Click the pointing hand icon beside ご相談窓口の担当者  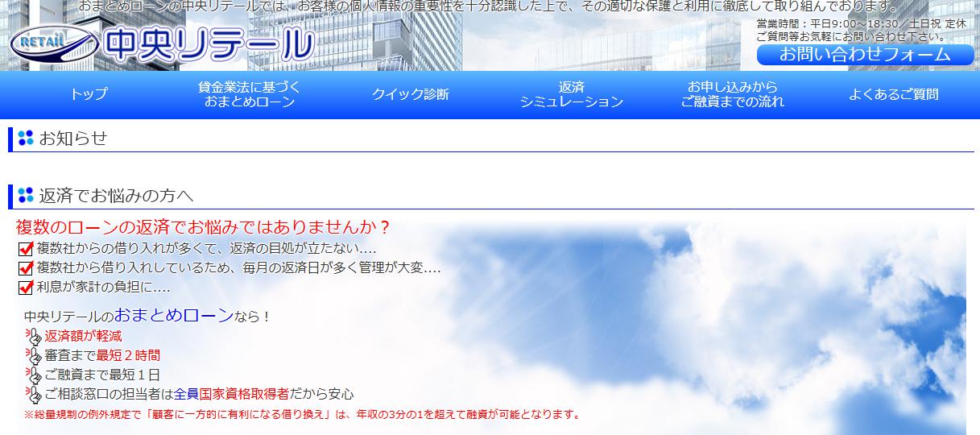(34, 395)
